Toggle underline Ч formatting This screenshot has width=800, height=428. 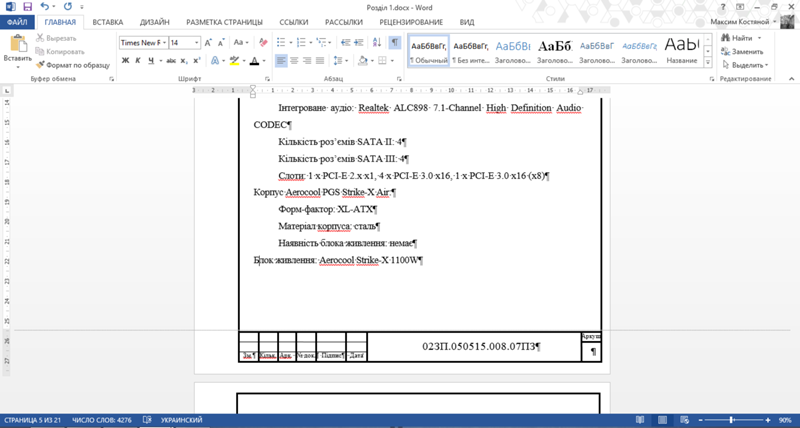point(151,61)
